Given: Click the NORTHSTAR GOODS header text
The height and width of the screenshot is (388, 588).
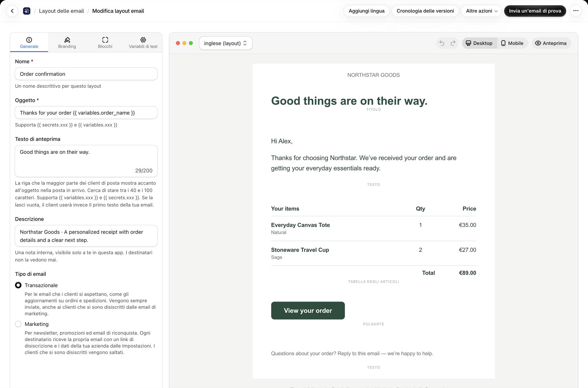Looking at the screenshot, I should tap(373, 75).
